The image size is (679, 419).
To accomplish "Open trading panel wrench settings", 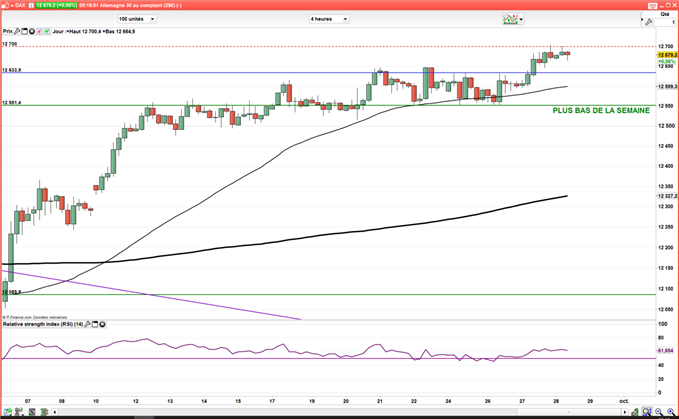I will pos(649,22).
